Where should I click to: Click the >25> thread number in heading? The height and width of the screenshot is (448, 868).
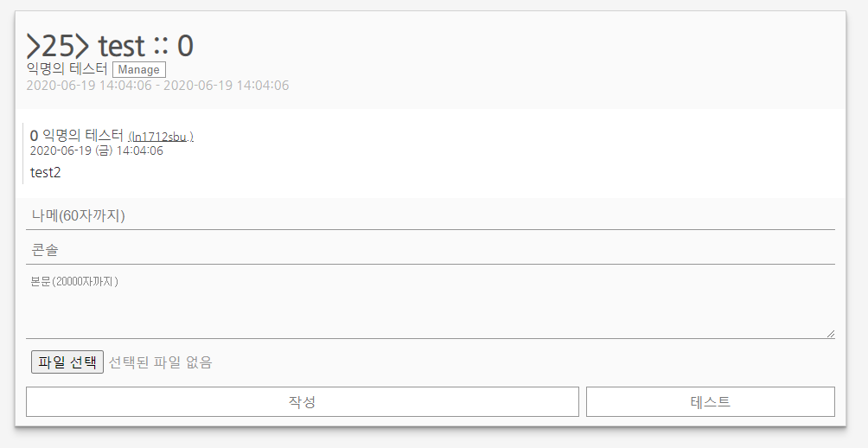[x=57, y=44]
